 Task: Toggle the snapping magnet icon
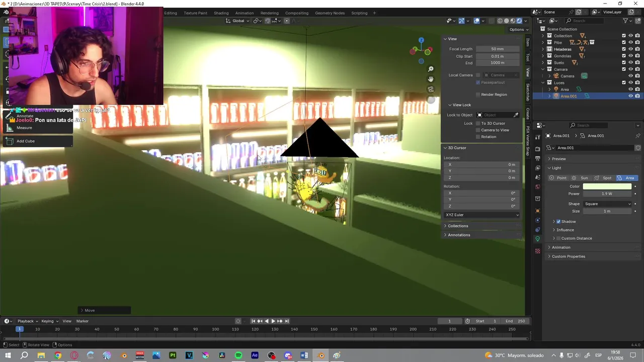pyautogui.click(x=268, y=21)
